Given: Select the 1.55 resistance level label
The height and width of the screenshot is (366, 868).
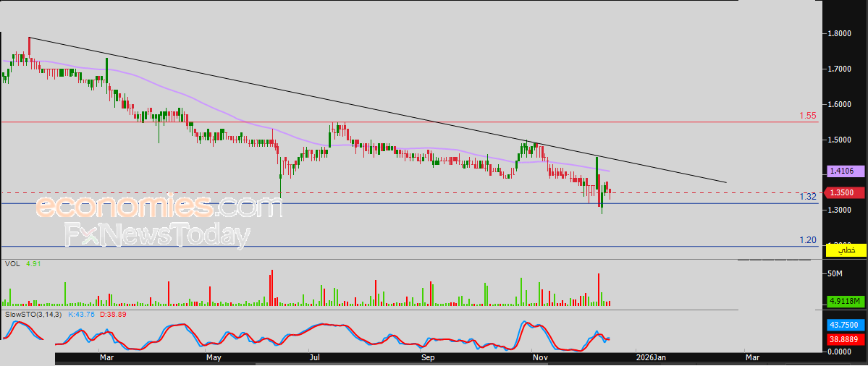Looking at the screenshot, I should pyautogui.click(x=808, y=116).
